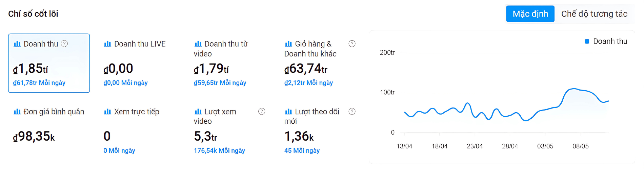
Task: Select the Doanh thu LIVE metric card
Action: pos(139,63)
